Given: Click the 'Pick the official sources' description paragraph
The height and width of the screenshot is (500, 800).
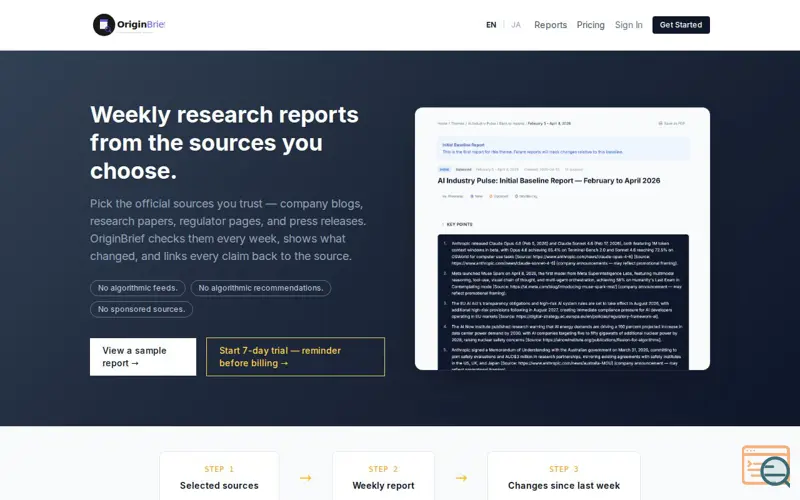Looking at the screenshot, I should pyautogui.click(x=228, y=230).
